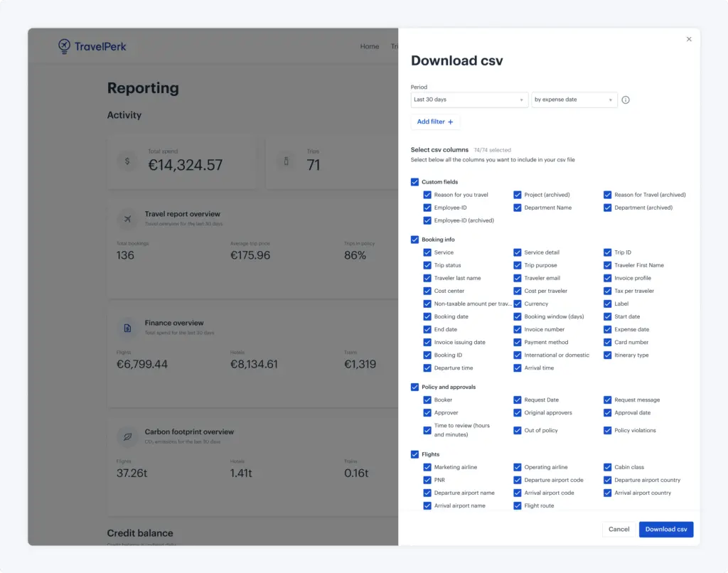728x573 pixels.
Task: Click the airplane icon beside Travel report overview
Action: pos(127,219)
